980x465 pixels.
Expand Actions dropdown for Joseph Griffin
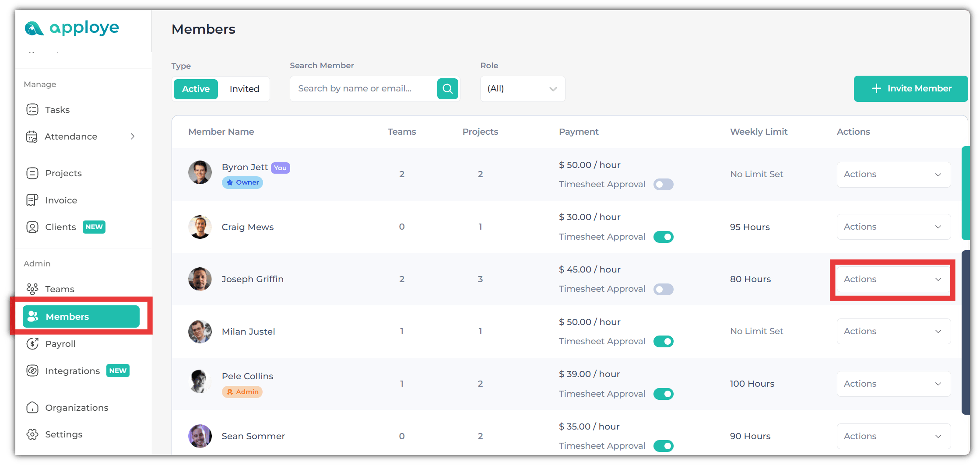click(893, 279)
